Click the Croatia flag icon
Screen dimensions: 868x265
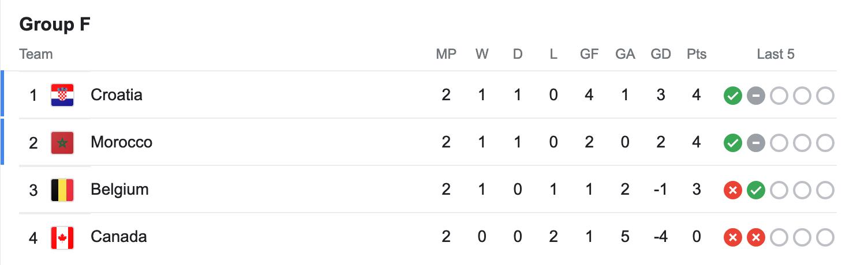pos(62,95)
